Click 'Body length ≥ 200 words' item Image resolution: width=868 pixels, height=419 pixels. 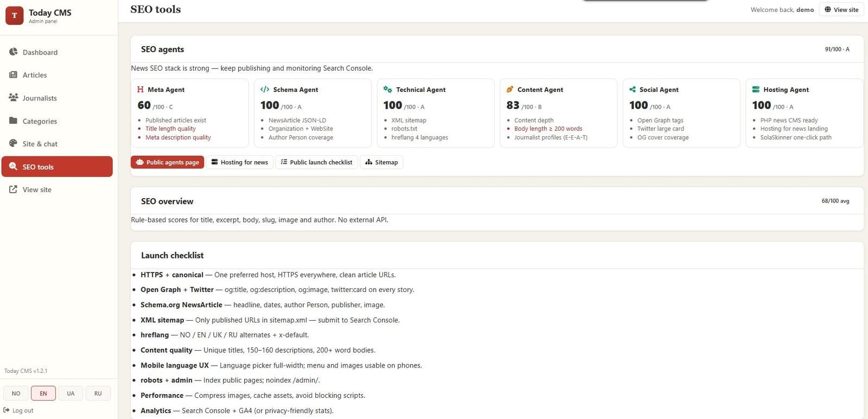[548, 129]
